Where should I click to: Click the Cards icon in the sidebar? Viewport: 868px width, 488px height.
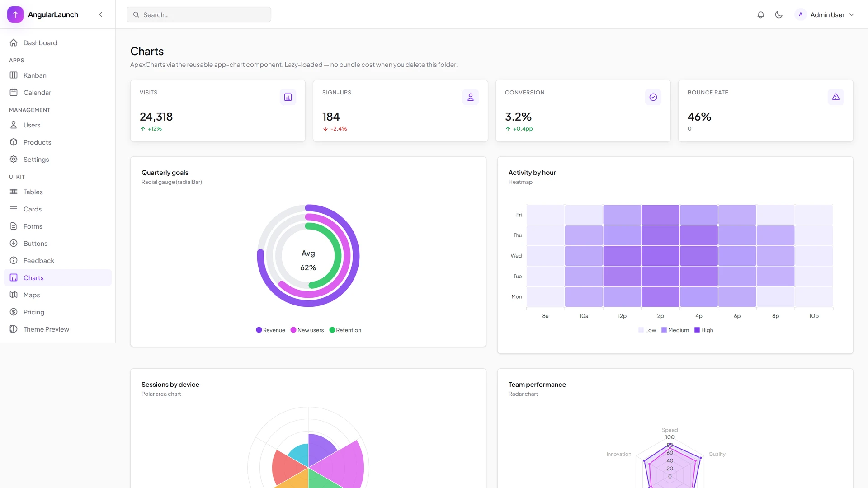tap(14, 209)
